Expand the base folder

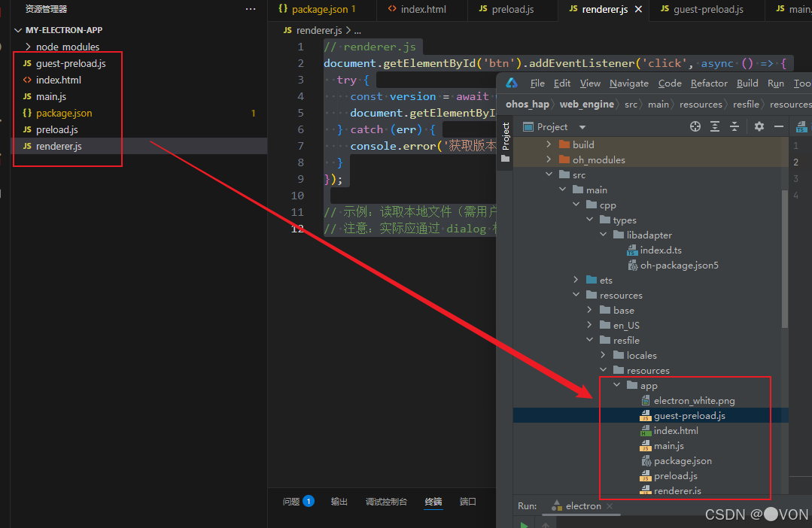[x=590, y=310]
